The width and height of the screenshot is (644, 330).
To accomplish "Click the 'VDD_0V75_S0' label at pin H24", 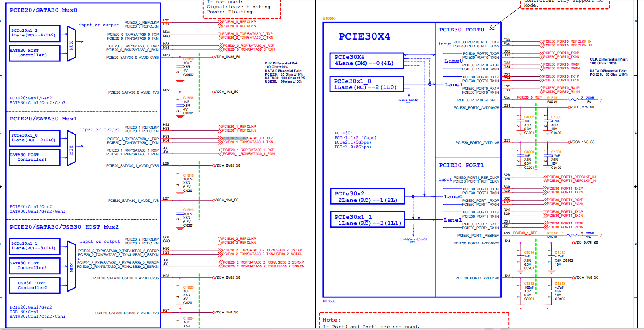I will [586, 243].
